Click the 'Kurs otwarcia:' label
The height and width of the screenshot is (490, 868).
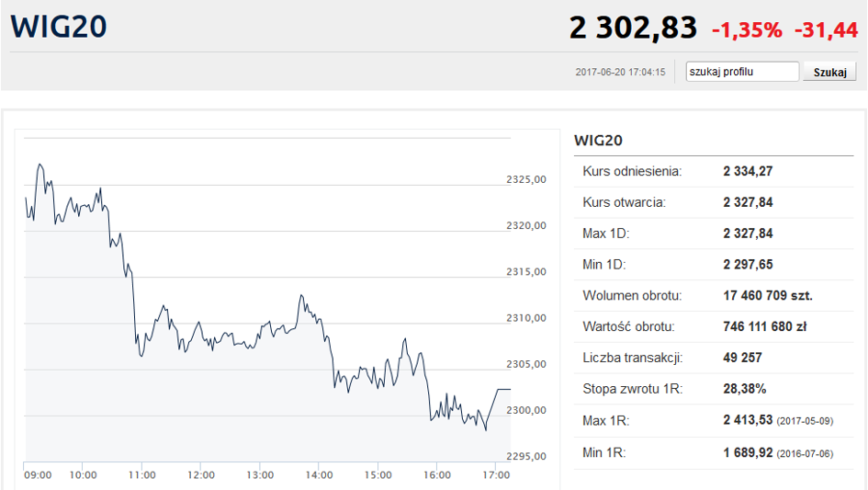[x=624, y=202]
